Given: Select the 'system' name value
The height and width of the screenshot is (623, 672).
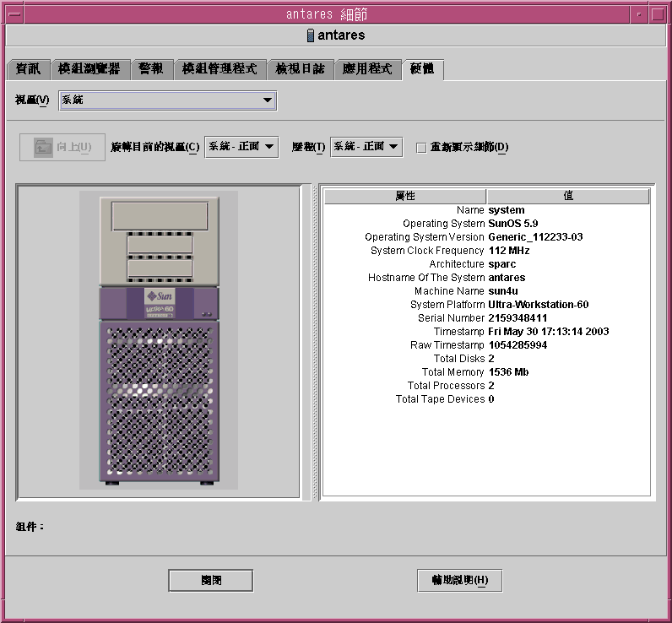Looking at the screenshot, I should click(507, 210).
